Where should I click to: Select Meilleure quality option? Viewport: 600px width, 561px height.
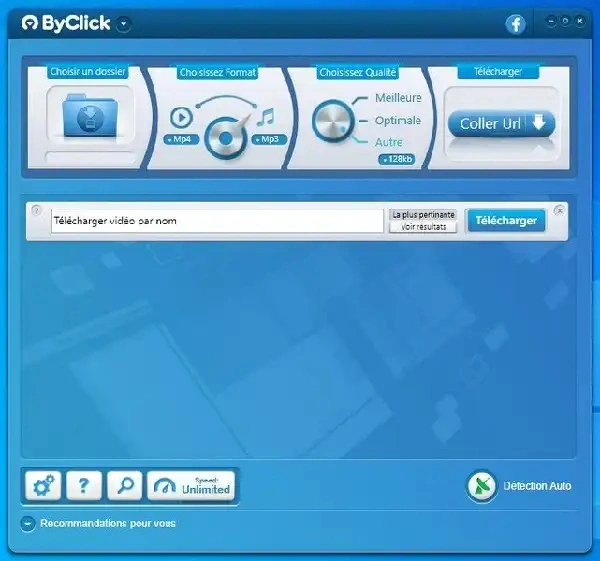click(398, 98)
